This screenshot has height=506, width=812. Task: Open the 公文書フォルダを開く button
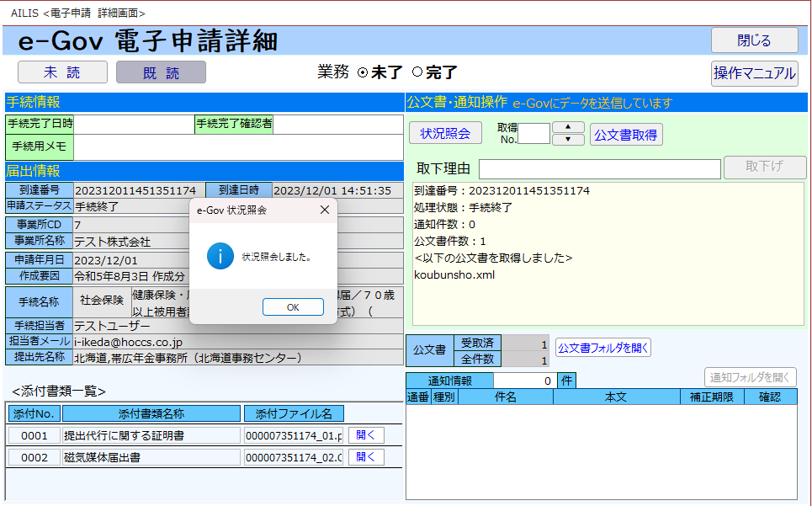tap(602, 347)
